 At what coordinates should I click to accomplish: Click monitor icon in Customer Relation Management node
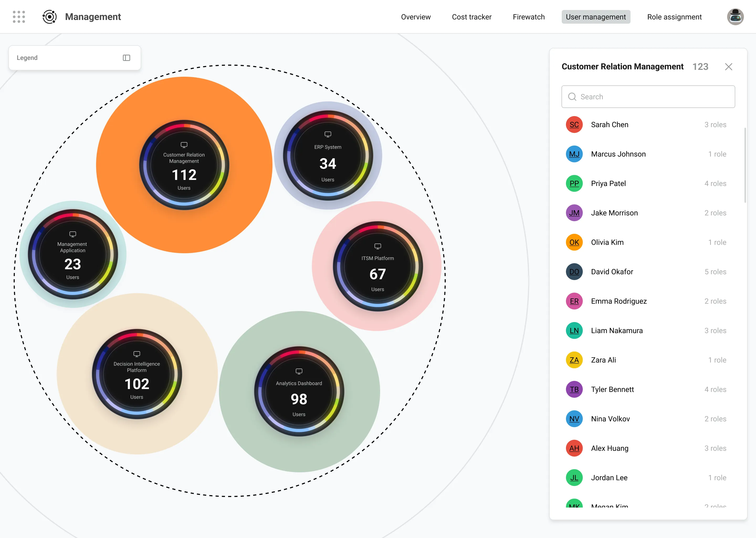click(x=184, y=145)
